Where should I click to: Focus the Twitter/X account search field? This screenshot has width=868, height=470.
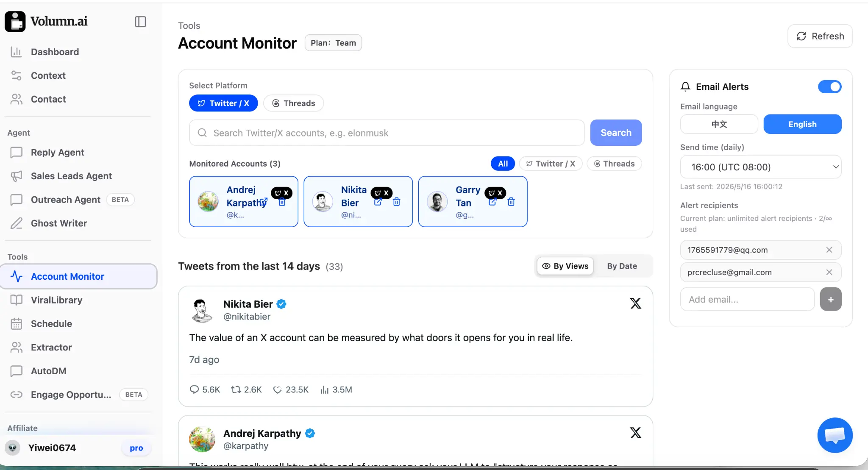click(x=387, y=133)
